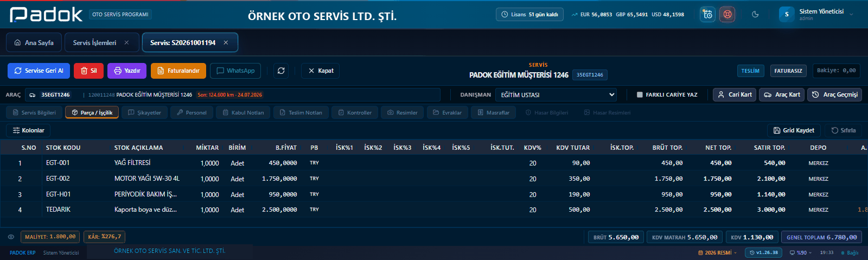The width and height of the screenshot is (868, 260).
Task: Click the GENEL TOPLAM 6.780,00 box
Action: pos(822,237)
